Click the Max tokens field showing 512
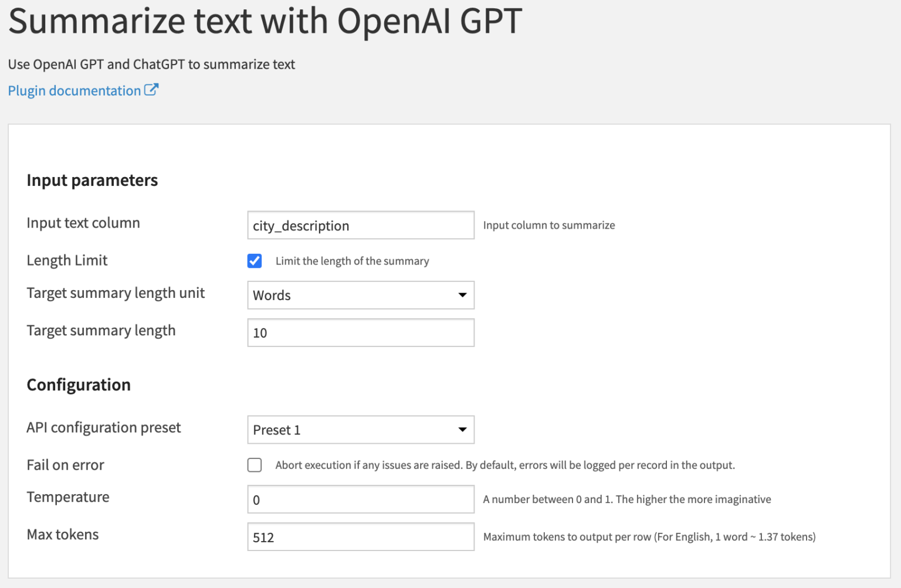Image resolution: width=901 pixels, height=588 pixels. (x=360, y=536)
